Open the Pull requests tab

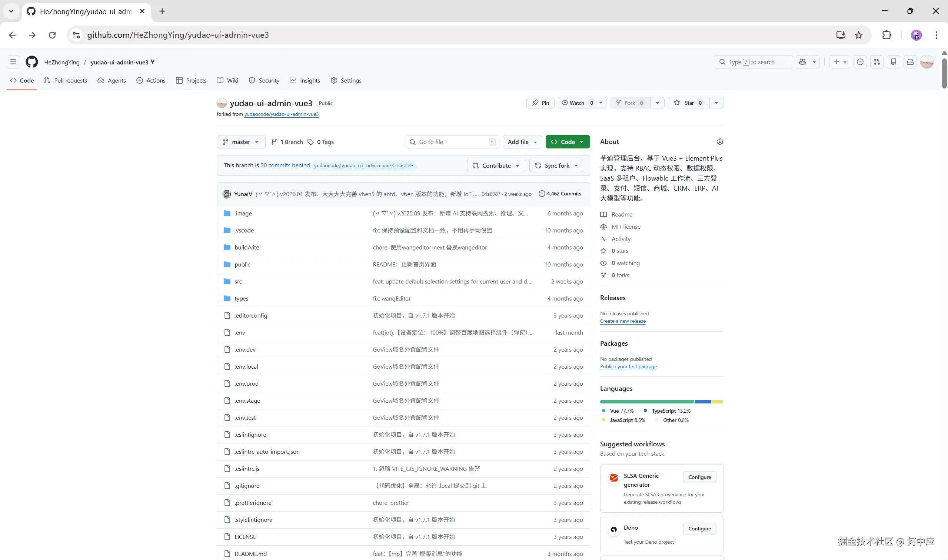(x=66, y=80)
